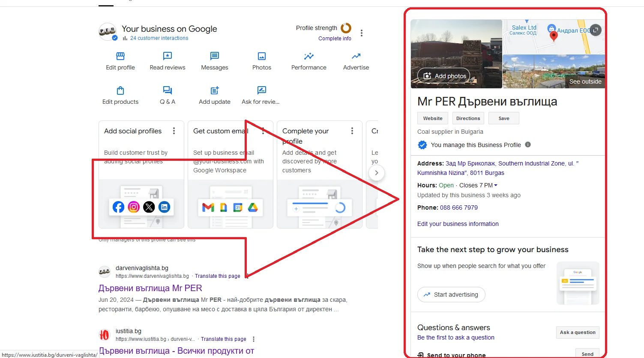Click the Gmail icon in custom email card
Viewport: 644px width, 358px height.
pyautogui.click(x=208, y=207)
